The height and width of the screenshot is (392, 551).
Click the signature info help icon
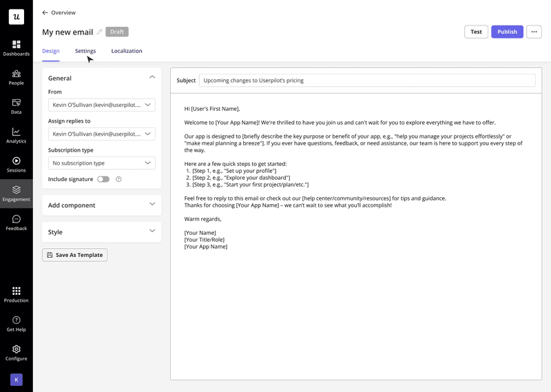coord(118,179)
